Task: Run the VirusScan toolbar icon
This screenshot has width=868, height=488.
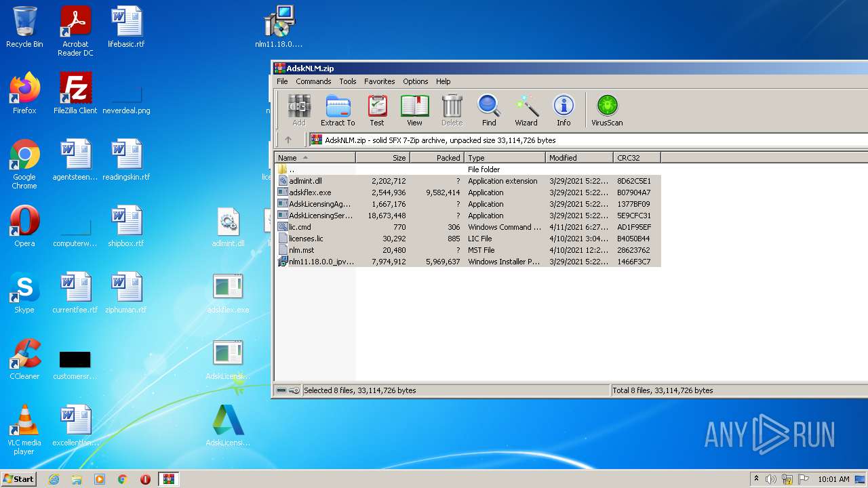Action: tap(607, 110)
